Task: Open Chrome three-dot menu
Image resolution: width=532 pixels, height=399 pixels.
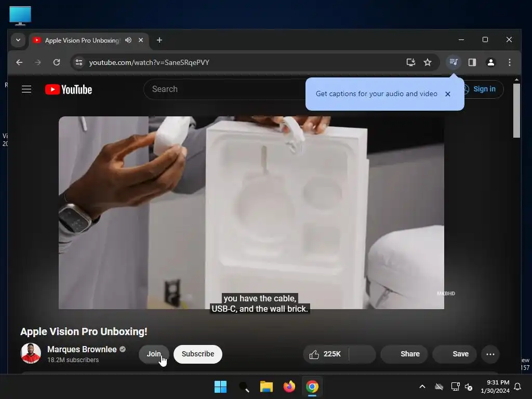Action: coord(509,62)
